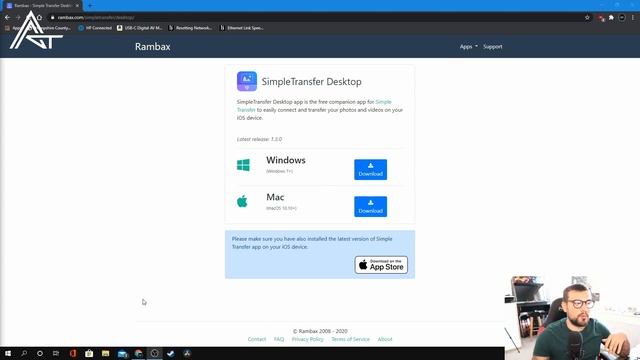Expand the Apps dropdown in the navbar
The width and height of the screenshot is (640, 360).
[468, 47]
